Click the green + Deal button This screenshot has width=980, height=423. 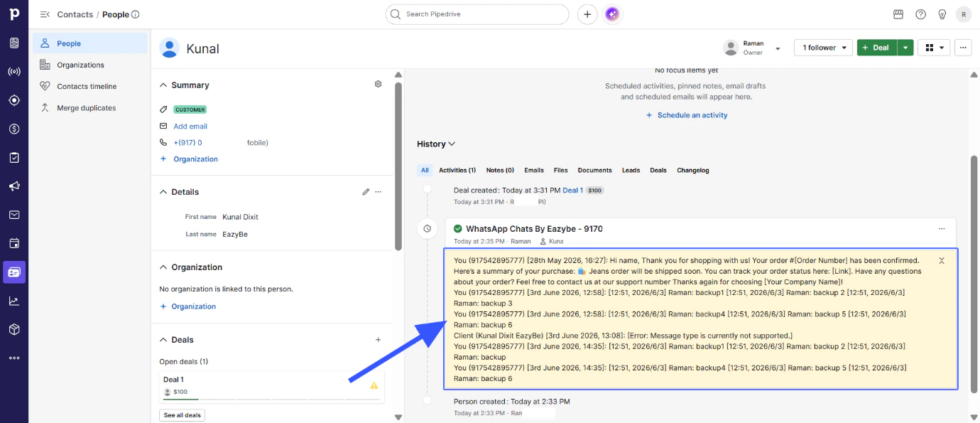pos(877,48)
